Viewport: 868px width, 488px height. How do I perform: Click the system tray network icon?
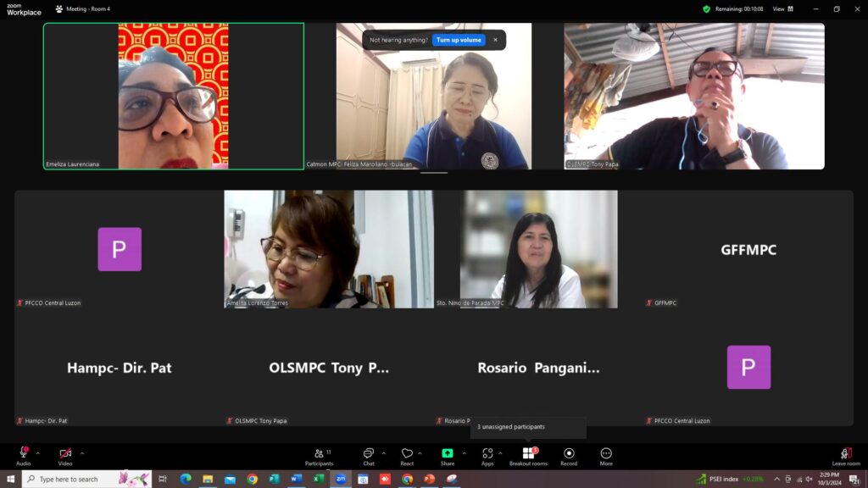coord(798,480)
